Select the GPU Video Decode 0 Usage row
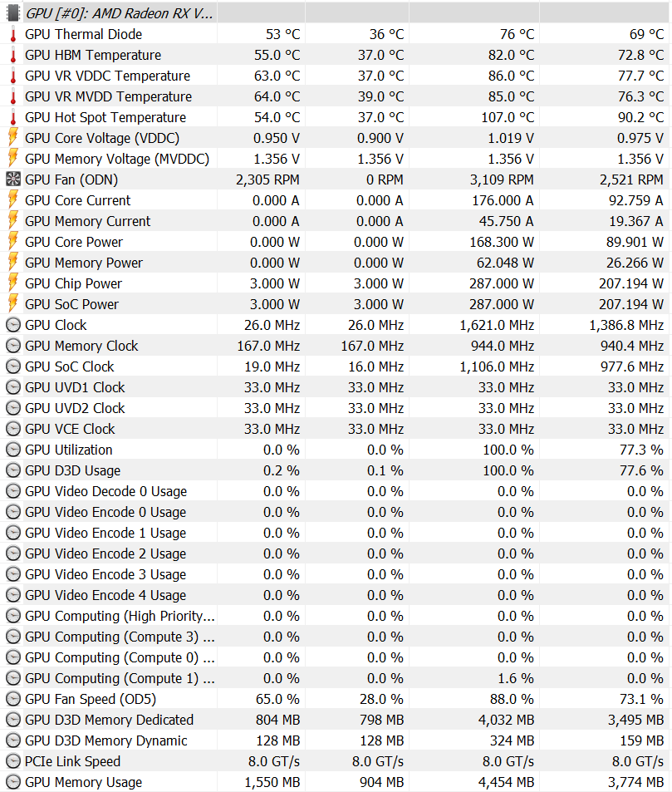Viewport: 672px width, 792px height. (336, 491)
